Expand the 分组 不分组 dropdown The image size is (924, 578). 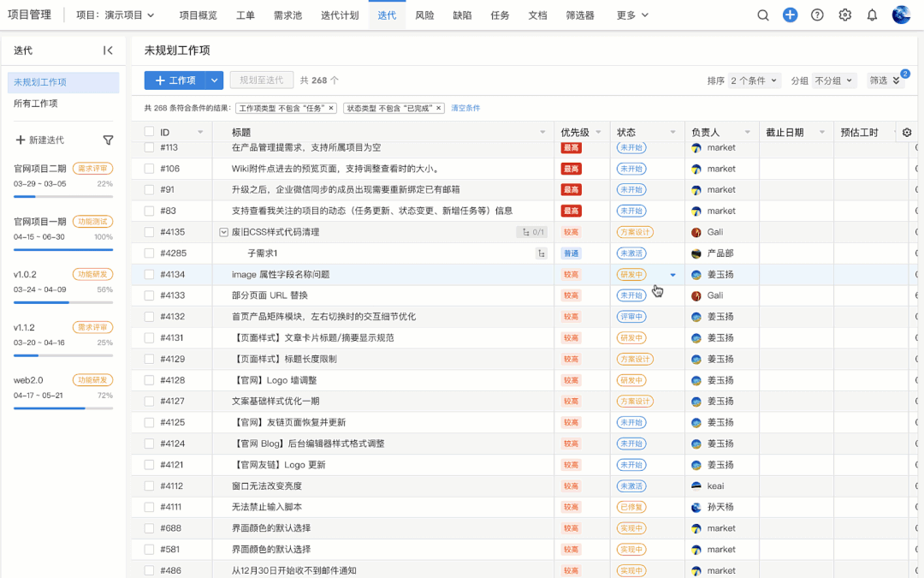(x=833, y=80)
